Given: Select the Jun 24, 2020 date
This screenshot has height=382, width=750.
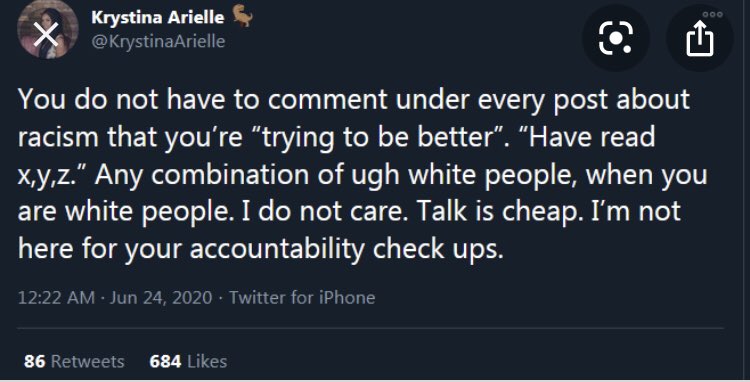Looking at the screenshot, I should pos(161,298).
